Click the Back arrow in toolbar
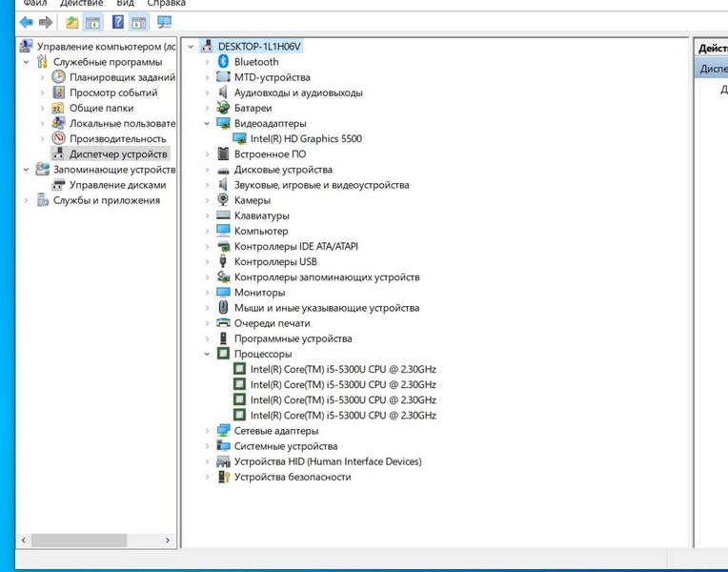This screenshot has height=572, width=728. coord(26,22)
